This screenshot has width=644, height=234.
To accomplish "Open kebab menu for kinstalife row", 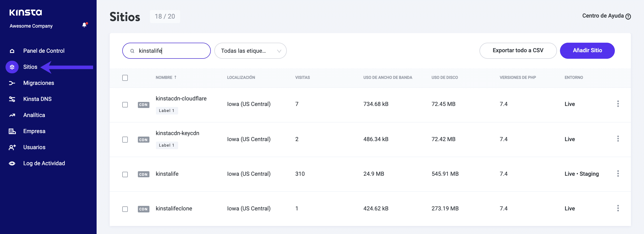I will pyautogui.click(x=618, y=173).
